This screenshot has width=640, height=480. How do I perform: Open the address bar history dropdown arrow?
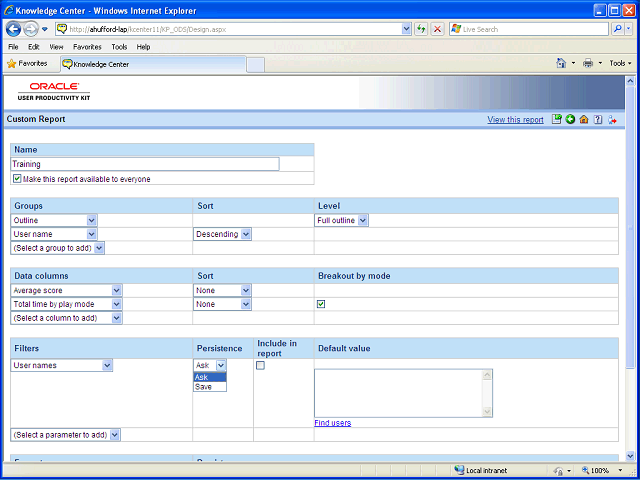pyautogui.click(x=407, y=29)
